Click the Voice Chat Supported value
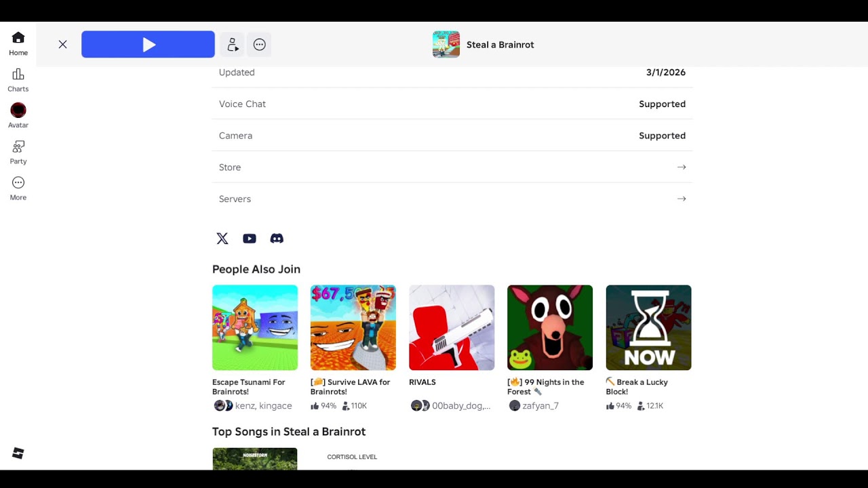 coord(662,104)
